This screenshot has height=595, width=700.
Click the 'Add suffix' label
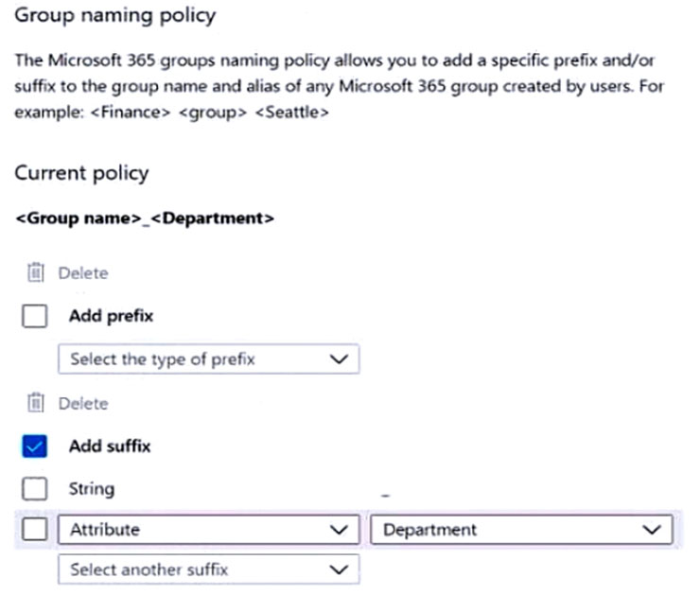point(110,446)
